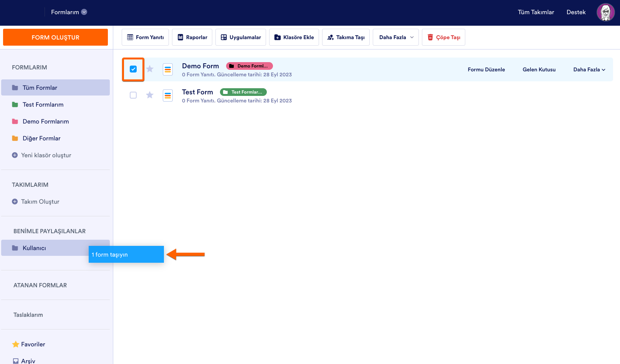620x364 pixels.
Task: Click the green Test Formlar... folder tag
Action: pyautogui.click(x=243, y=92)
